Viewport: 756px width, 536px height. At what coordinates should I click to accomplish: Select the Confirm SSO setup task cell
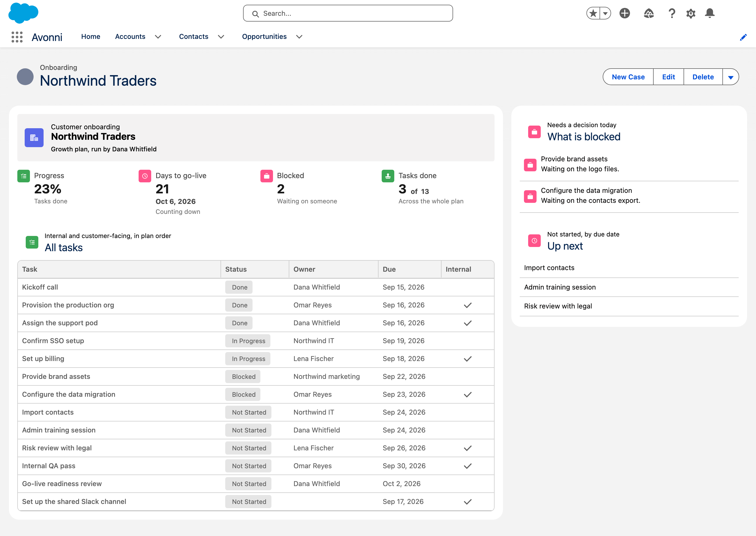click(119, 341)
